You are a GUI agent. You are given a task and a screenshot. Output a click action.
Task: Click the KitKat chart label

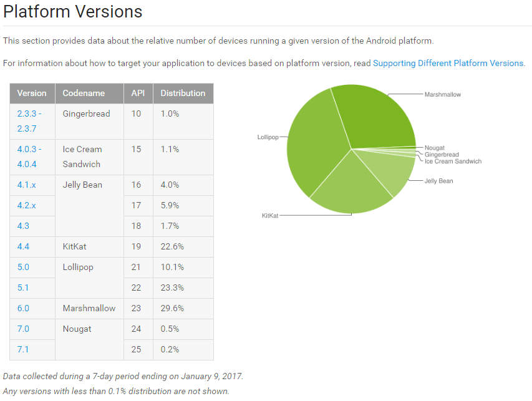[270, 215]
